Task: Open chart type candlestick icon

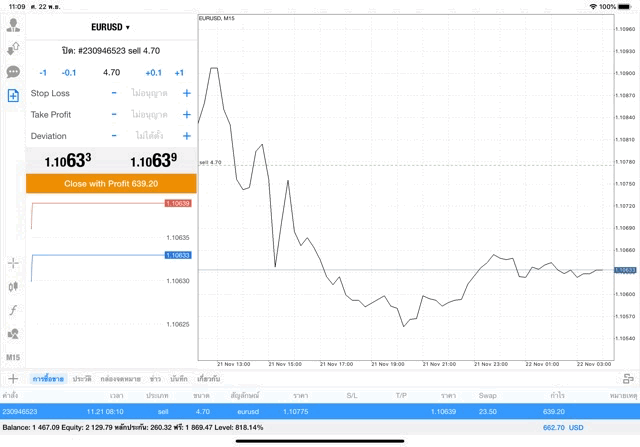Action: 13,287
